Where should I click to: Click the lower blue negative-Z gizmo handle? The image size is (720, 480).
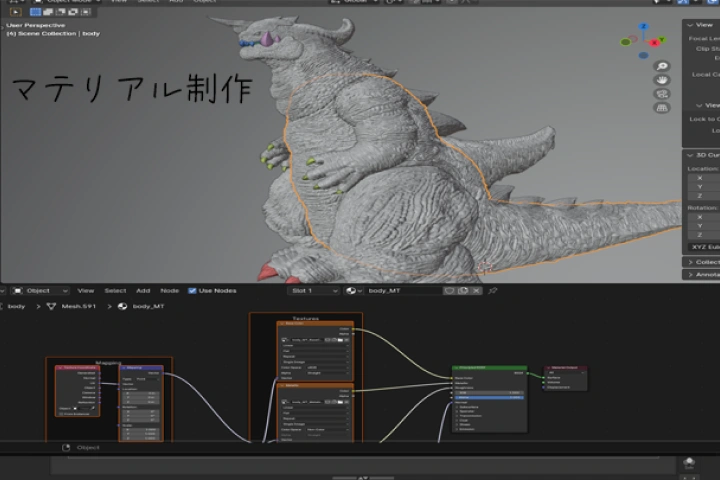click(643, 56)
